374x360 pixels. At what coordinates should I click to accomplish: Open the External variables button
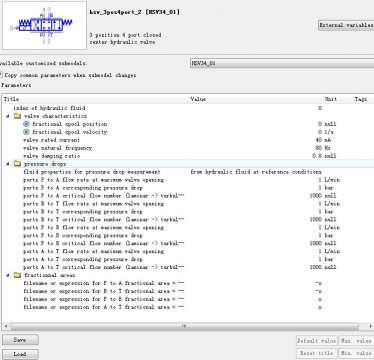pos(346,25)
